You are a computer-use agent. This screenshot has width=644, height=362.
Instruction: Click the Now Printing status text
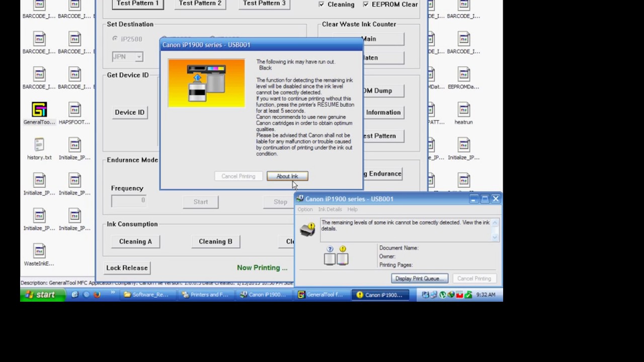click(x=262, y=267)
